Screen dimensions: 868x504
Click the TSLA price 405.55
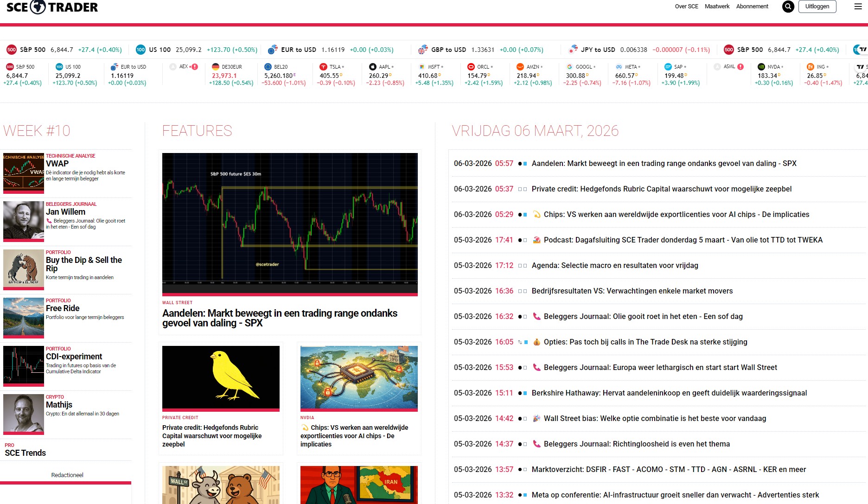pos(329,76)
